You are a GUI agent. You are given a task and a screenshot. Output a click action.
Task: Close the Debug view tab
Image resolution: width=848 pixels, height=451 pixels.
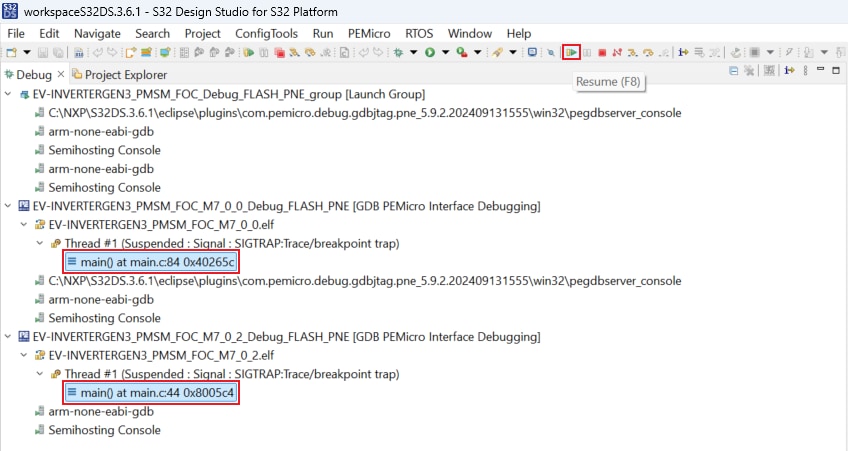[x=61, y=75]
